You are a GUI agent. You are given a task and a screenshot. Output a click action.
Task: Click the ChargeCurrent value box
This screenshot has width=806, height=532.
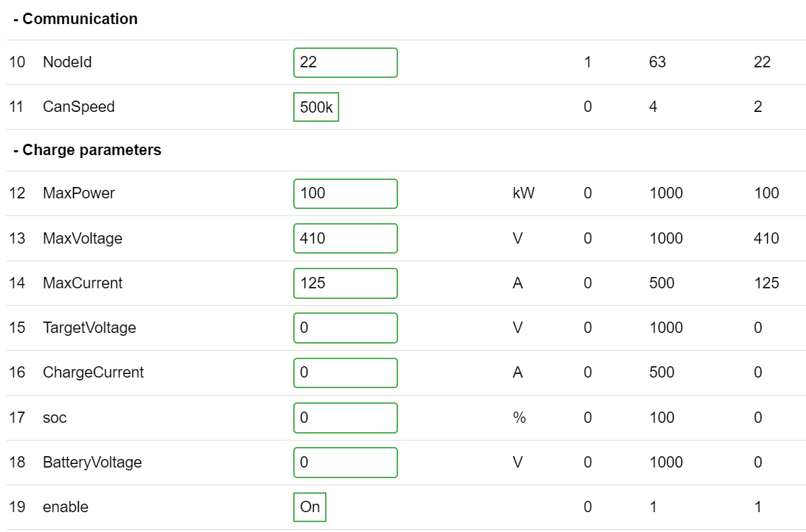[345, 373]
